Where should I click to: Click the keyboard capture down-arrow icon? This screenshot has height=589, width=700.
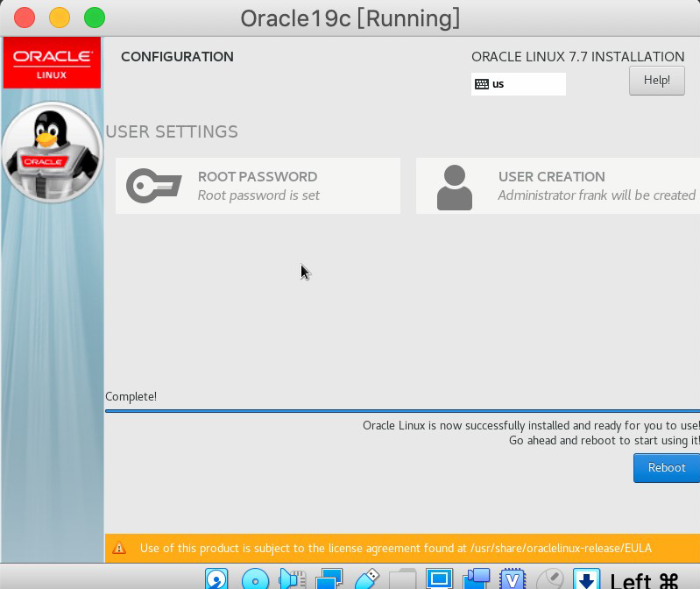(x=586, y=579)
